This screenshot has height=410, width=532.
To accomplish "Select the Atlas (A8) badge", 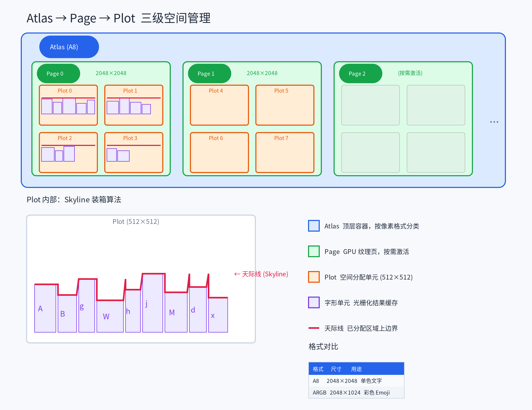I will click(69, 47).
